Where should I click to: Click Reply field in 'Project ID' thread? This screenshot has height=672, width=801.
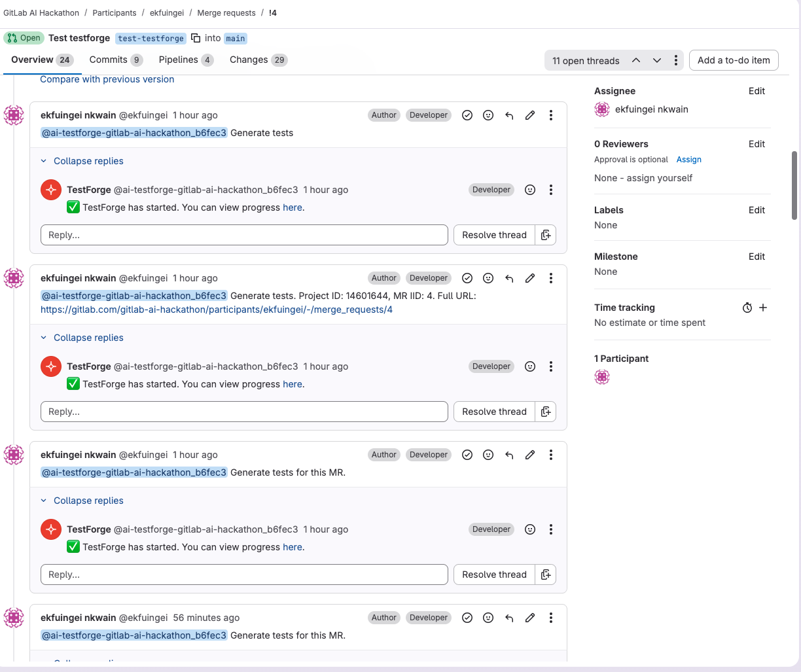pos(244,412)
